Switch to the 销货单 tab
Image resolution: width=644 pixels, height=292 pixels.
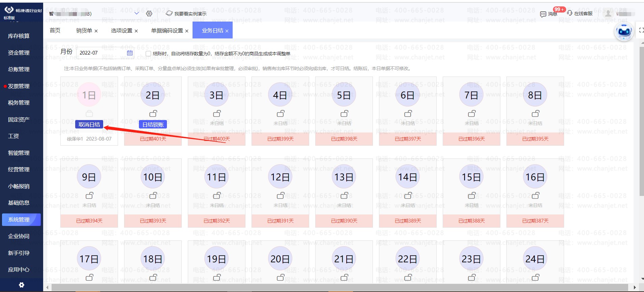coord(84,31)
